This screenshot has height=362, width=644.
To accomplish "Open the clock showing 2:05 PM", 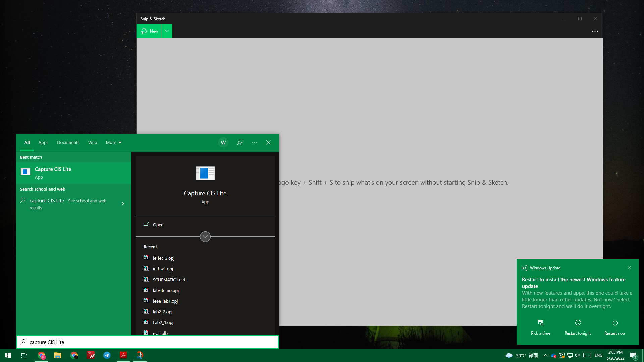I will coord(615,355).
